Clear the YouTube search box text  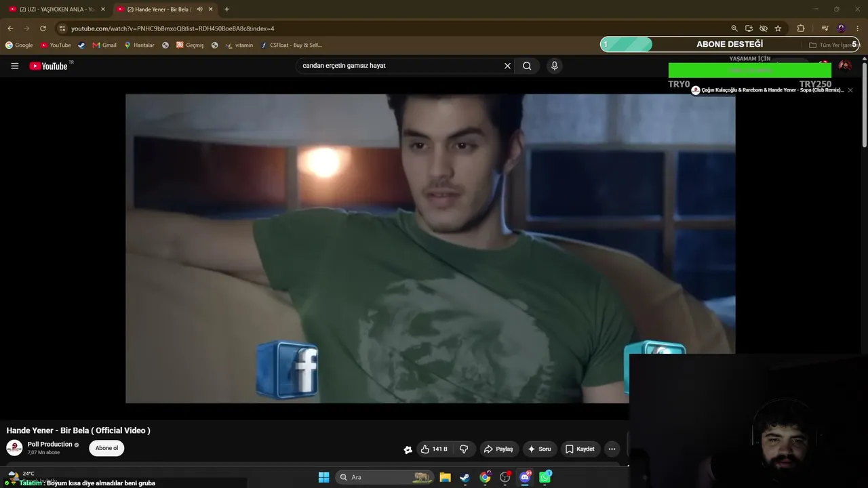click(x=507, y=66)
